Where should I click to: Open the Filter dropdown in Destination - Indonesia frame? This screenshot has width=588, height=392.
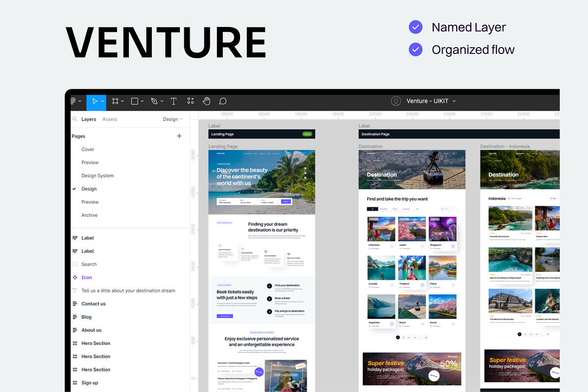(x=554, y=198)
